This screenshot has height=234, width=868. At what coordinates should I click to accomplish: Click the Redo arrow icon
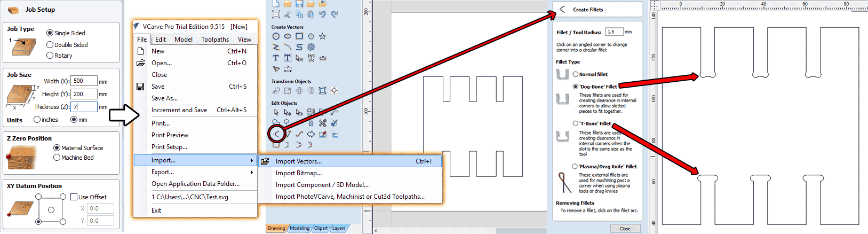click(x=335, y=14)
